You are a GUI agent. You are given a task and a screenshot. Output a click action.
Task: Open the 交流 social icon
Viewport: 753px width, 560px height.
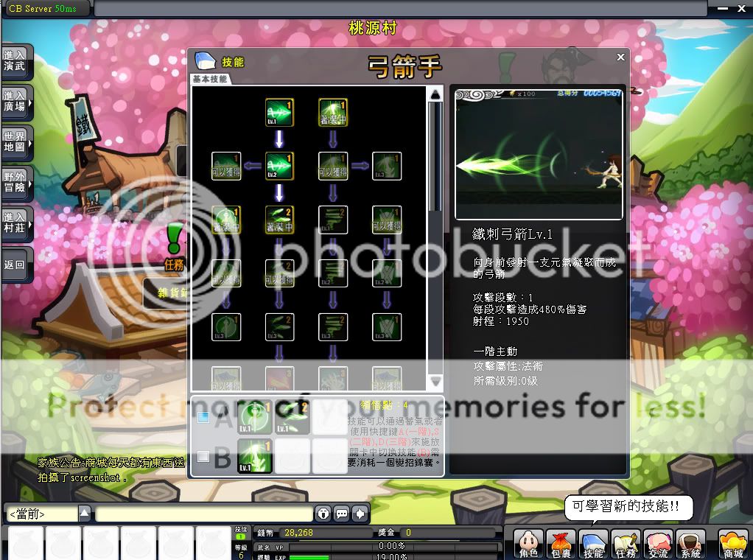click(x=658, y=544)
